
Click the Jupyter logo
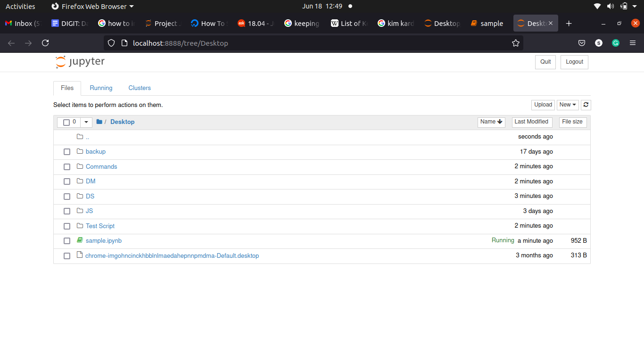pyautogui.click(x=80, y=62)
